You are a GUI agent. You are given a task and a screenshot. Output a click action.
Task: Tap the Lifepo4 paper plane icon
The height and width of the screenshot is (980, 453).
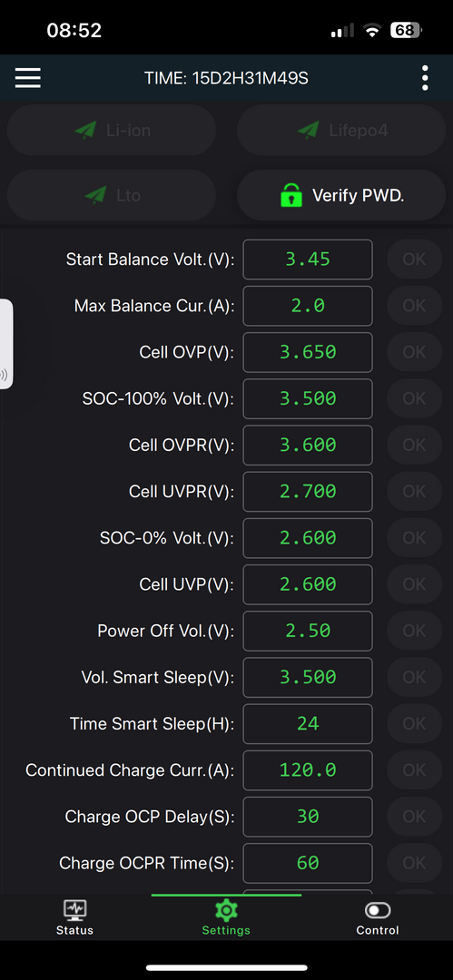[309, 130]
